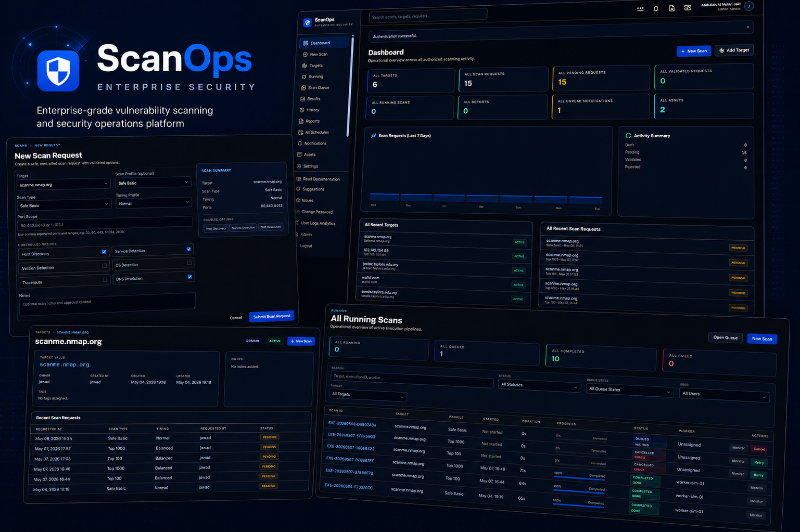Image resolution: width=800 pixels, height=532 pixels.
Task: Dismiss the Authentication successful banner
Action: pyautogui.click(x=748, y=27)
